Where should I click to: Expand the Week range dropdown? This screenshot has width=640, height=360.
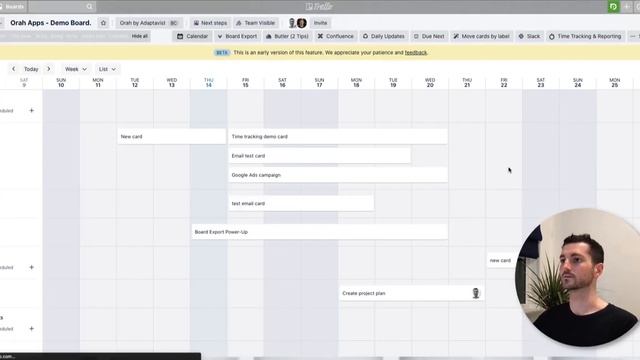point(76,69)
